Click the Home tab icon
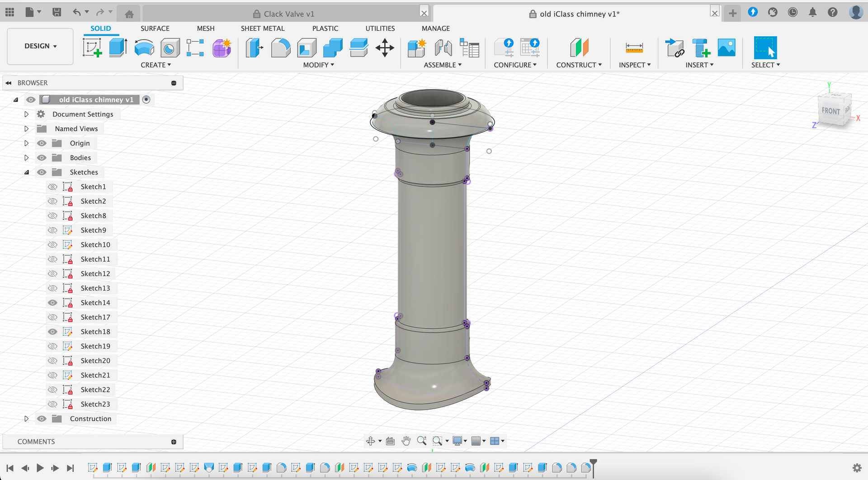This screenshot has width=868, height=480. click(x=129, y=14)
